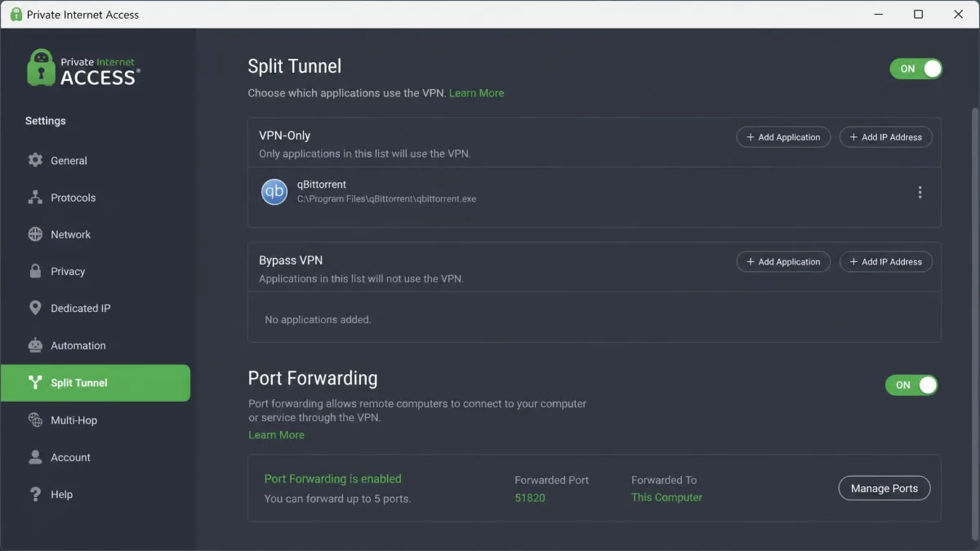This screenshot has height=551, width=980.
Task: Select the Automation tab
Action: 96,345
